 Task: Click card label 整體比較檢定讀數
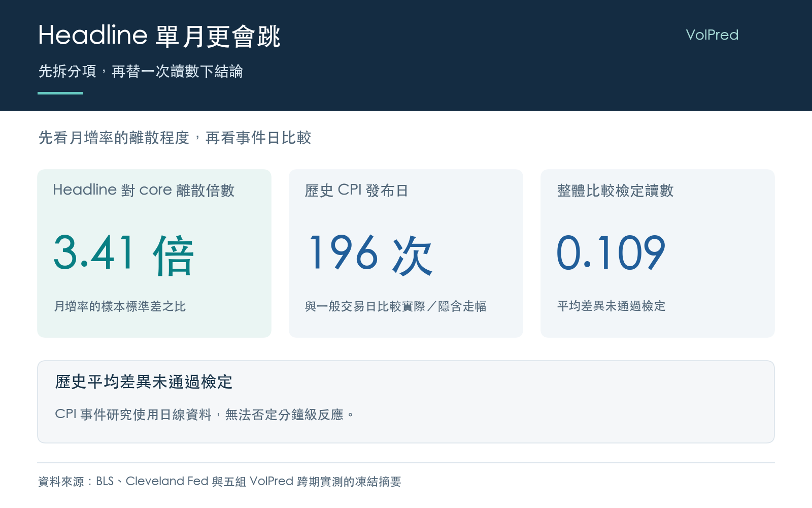tap(615, 190)
